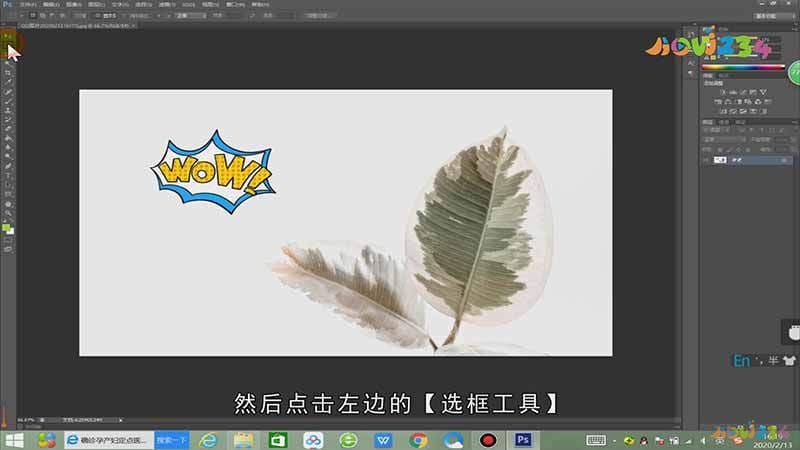Add a Hue/Saturation adjustment layer
Viewport: 800px width, 450px height.
coord(718,102)
